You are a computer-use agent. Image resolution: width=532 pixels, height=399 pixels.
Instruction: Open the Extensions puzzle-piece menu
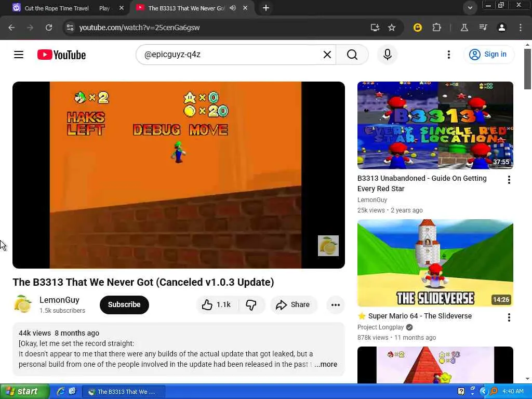pos(436,28)
